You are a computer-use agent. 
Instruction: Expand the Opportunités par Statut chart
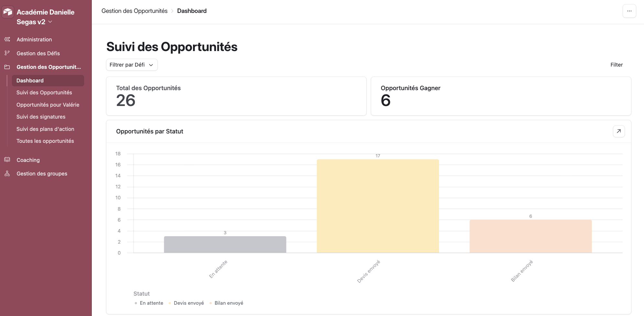[x=618, y=131]
